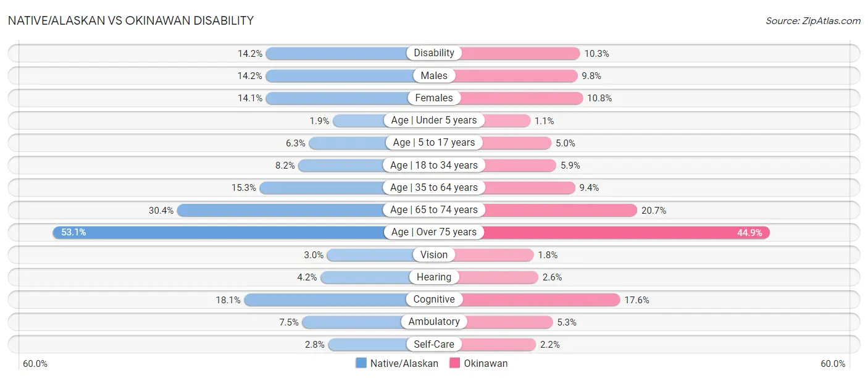This screenshot has height=378, width=868.
Task: Click the Age | 5 to 17 years label
Action: tap(434, 143)
